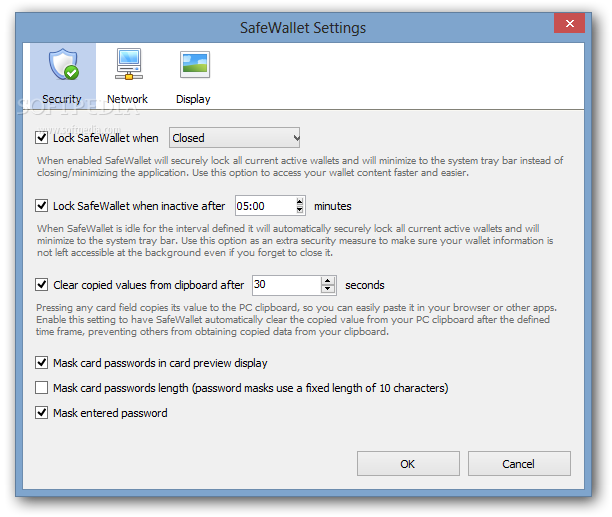This screenshot has height=517, width=612.
Task: Discard changes with Cancel button
Action: coord(519,464)
